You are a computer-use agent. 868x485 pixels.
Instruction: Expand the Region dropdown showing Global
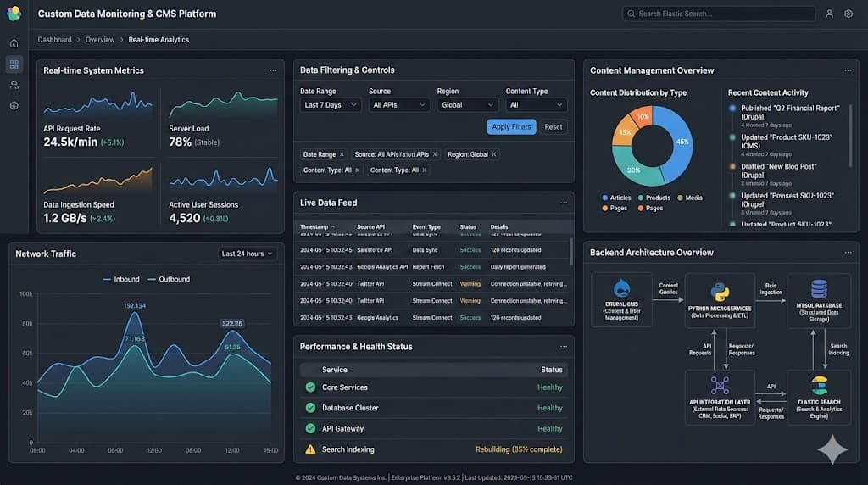467,105
